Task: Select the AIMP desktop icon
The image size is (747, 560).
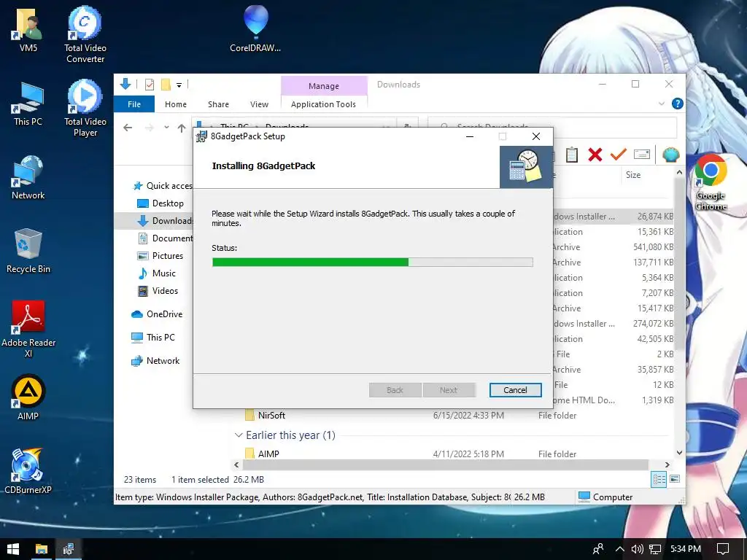Action: [28, 397]
